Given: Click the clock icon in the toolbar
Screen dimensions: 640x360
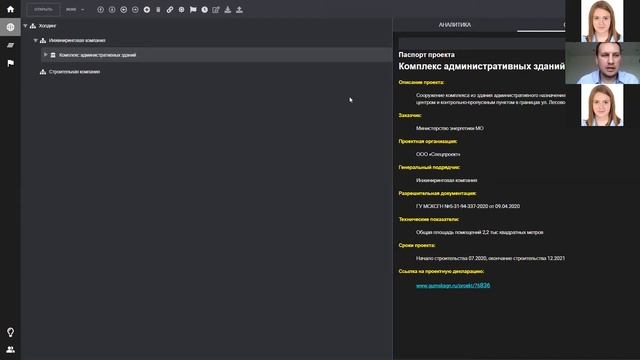Looking at the screenshot, I should (x=204, y=9).
